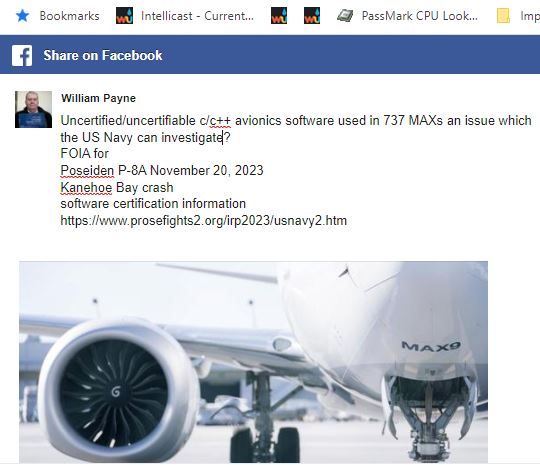Click William Payne's profile photo
The height and width of the screenshot is (465, 540).
(33, 110)
